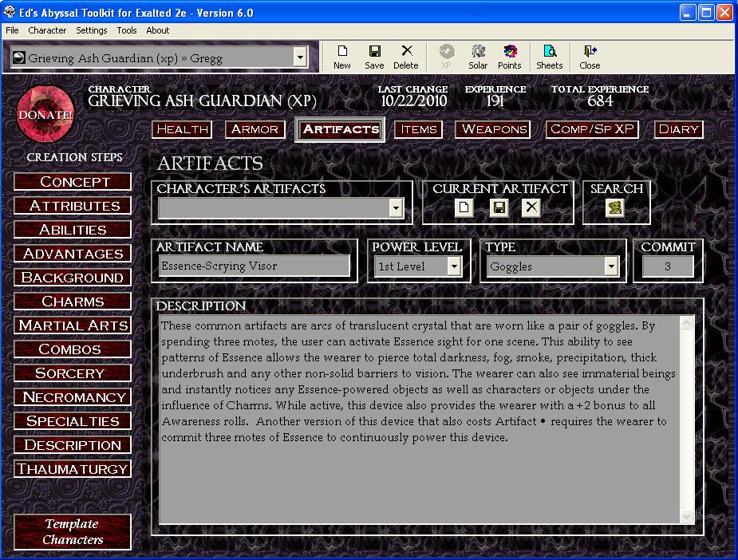The width and height of the screenshot is (738, 560).
Task: Save the character with toolbar Save
Action: coord(374,57)
